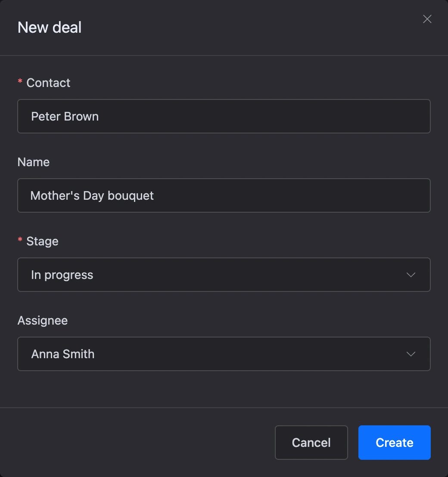Select the Stage field label
Screen dimensions: 448x477
pos(42,241)
